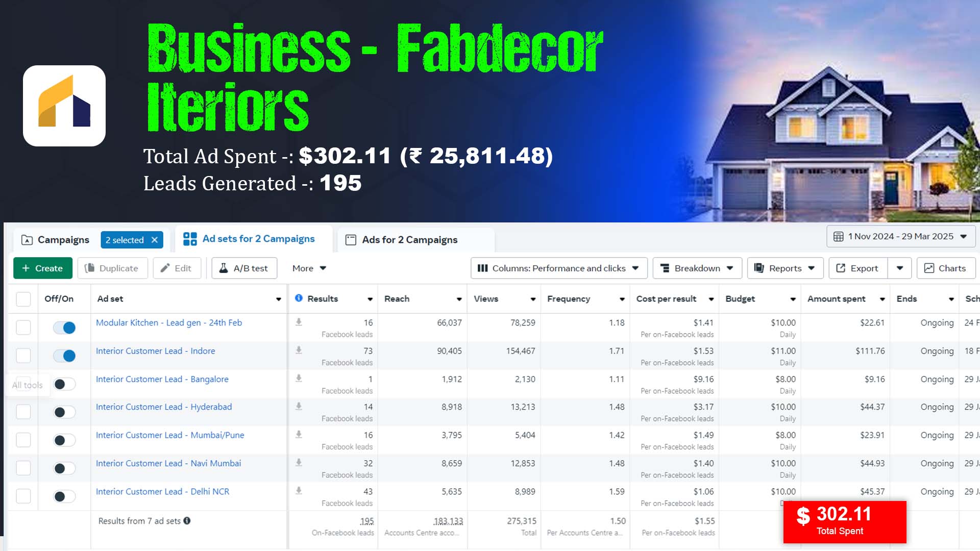Click the green Create button
The width and height of the screenshot is (980, 551).
[43, 268]
